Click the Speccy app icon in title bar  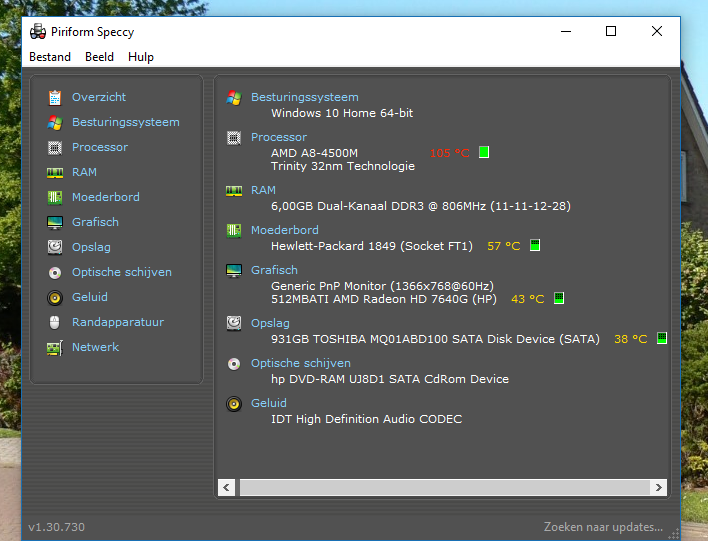(38, 32)
